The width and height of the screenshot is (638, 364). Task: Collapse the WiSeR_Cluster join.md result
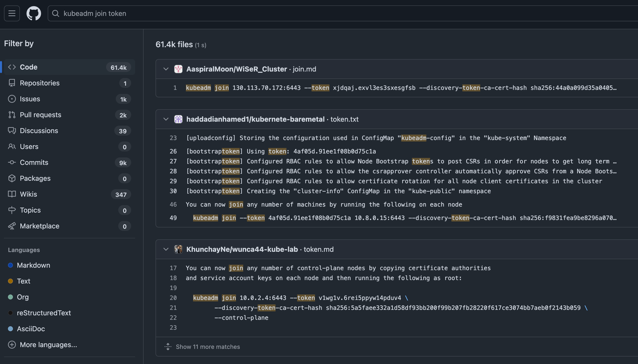pyautogui.click(x=166, y=69)
